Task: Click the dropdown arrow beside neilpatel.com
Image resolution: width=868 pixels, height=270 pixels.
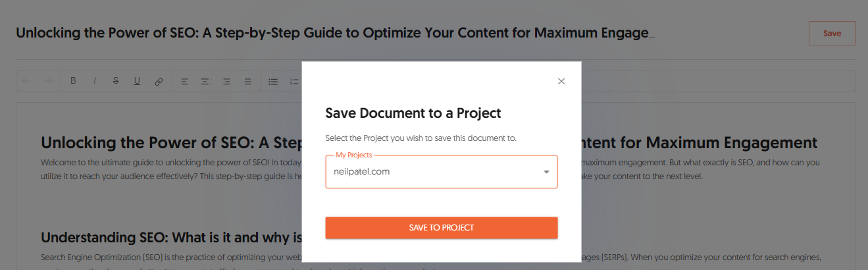Action: click(x=546, y=173)
